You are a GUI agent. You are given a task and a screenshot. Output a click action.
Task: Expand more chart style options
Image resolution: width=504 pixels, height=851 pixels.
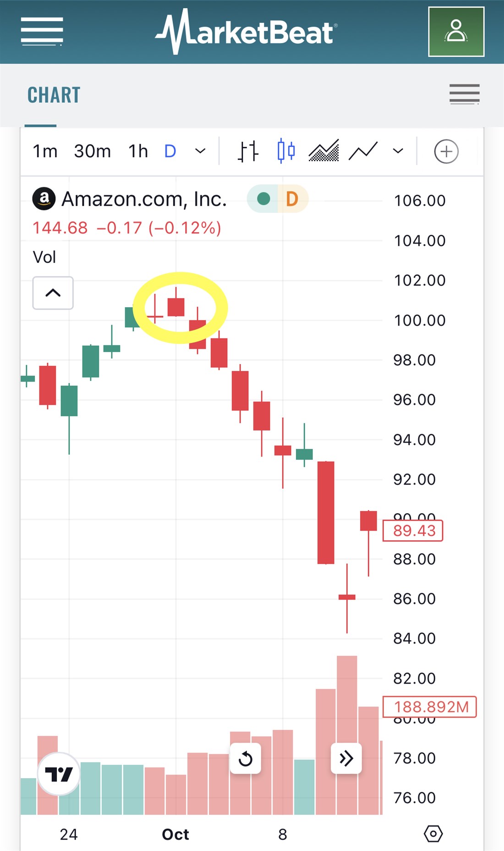pos(398,151)
